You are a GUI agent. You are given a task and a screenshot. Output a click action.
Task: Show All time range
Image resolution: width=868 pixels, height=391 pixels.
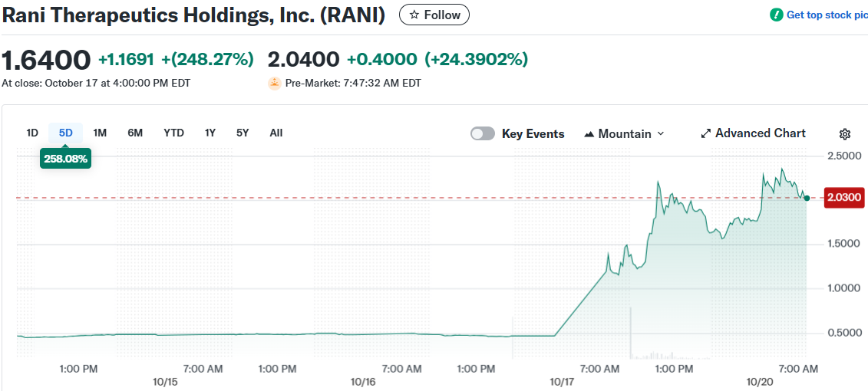click(x=276, y=133)
